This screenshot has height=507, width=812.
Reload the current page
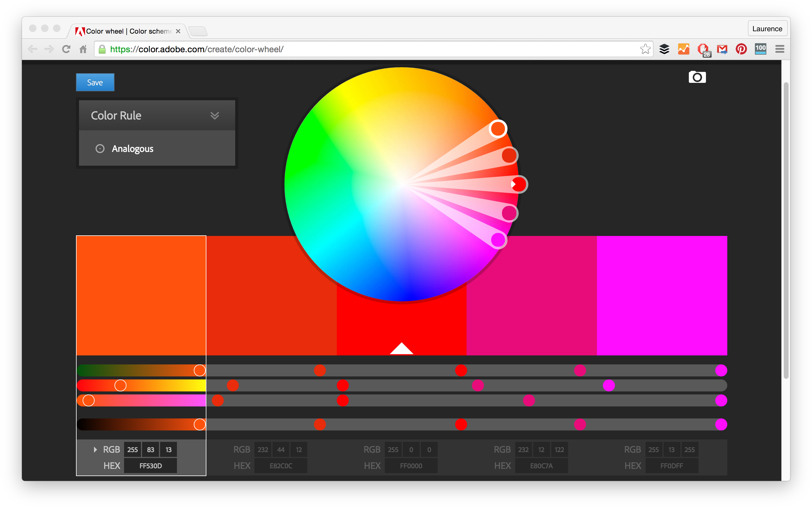click(x=66, y=49)
